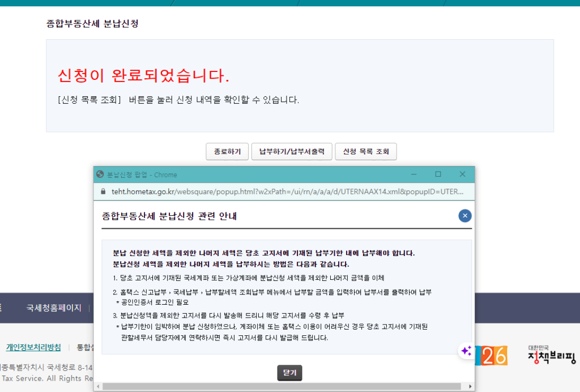Open 신청 목록 조회

click(366, 152)
